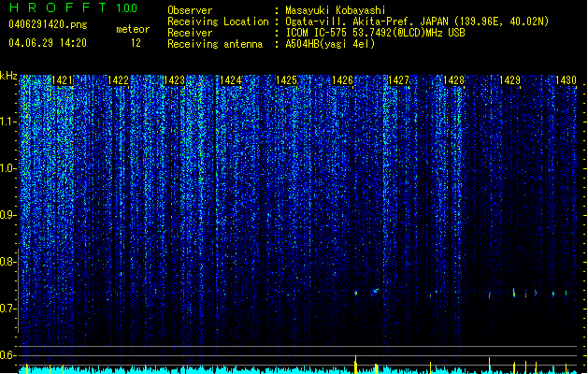Click the kHz axis unit label
This screenshot has height=374, width=588.
click(8, 76)
